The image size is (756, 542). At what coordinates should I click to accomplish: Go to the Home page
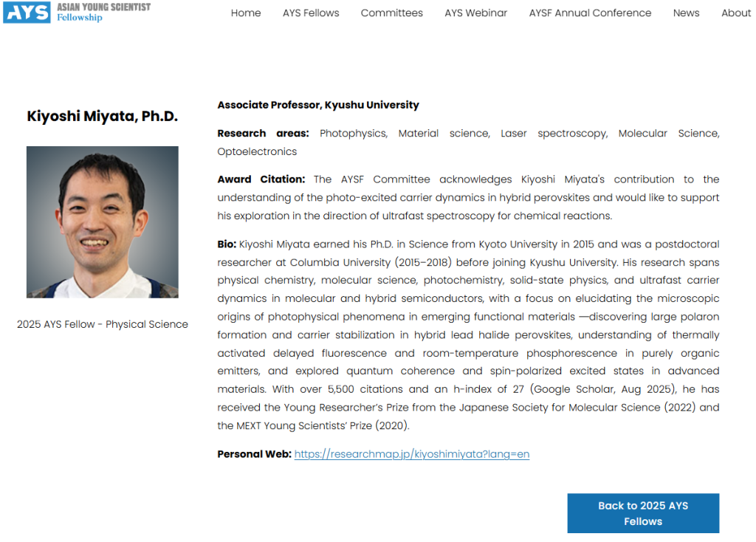(246, 13)
